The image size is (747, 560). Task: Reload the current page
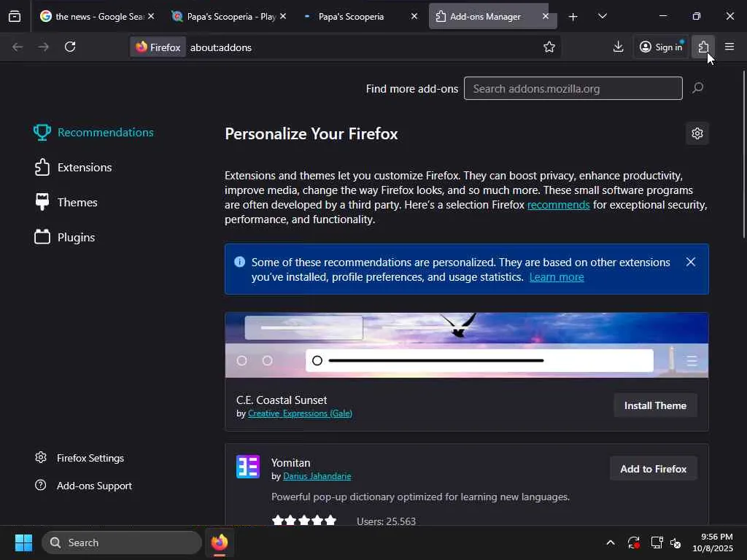click(70, 47)
